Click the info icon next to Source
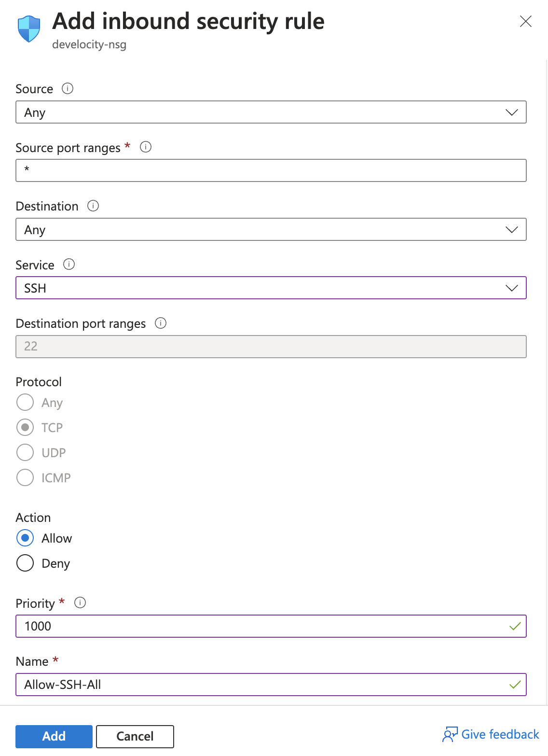The image size is (548, 756). [68, 88]
